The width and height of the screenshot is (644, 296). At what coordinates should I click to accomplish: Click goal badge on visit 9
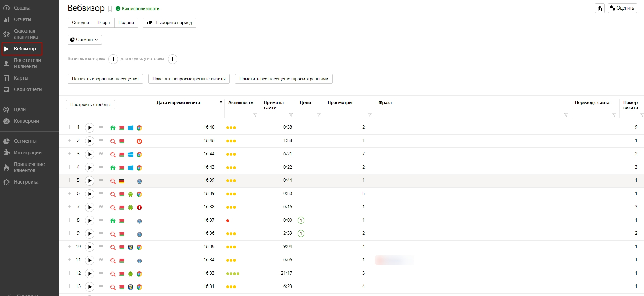point(301,233)
